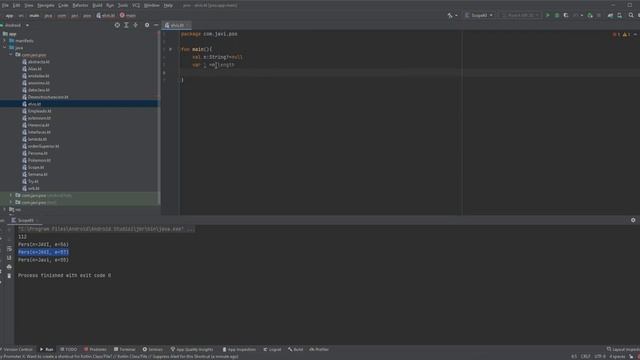The width and height of the screenshot is (640, 360).
Task: Select abstracta.kt in project tree
Action: click(39, 62)
